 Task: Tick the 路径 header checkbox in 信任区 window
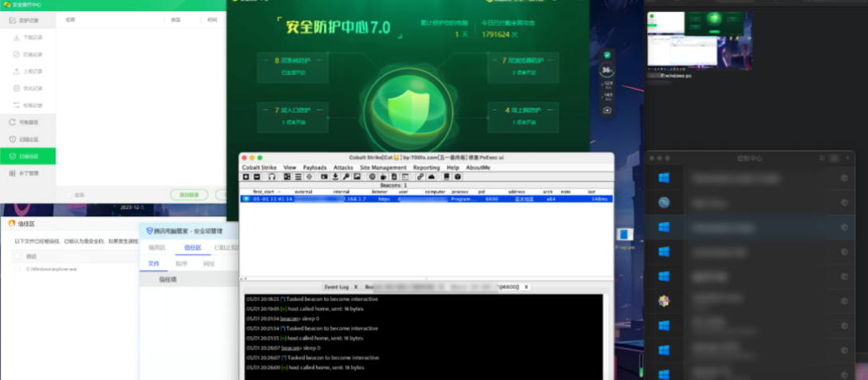pyautogui.click(x=17, y=256)
